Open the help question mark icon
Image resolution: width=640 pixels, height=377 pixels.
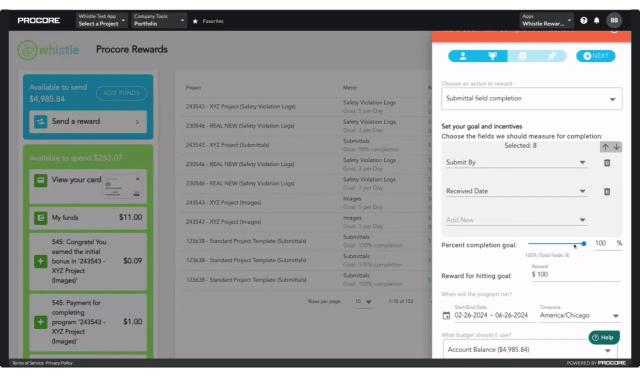tap(584, 20)
